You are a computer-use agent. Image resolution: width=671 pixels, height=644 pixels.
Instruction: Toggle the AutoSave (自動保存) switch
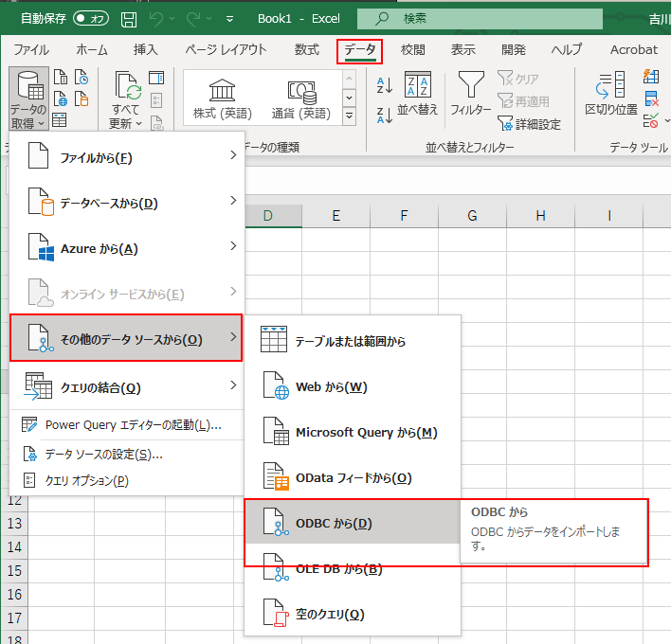(90, 19)
